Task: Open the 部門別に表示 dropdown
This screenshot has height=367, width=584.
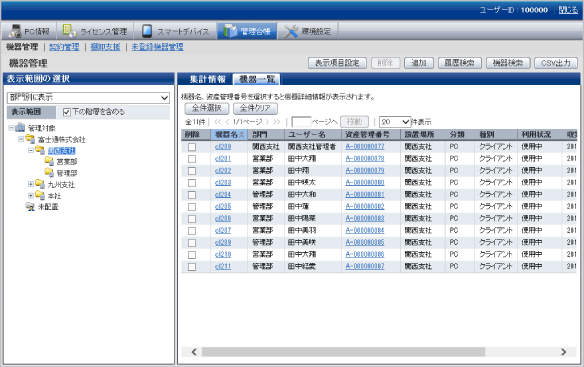Action: (88, 98)
